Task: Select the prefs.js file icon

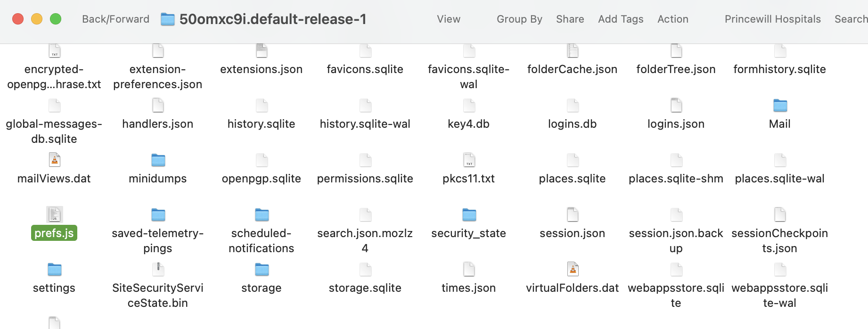Action: (54, 214)
